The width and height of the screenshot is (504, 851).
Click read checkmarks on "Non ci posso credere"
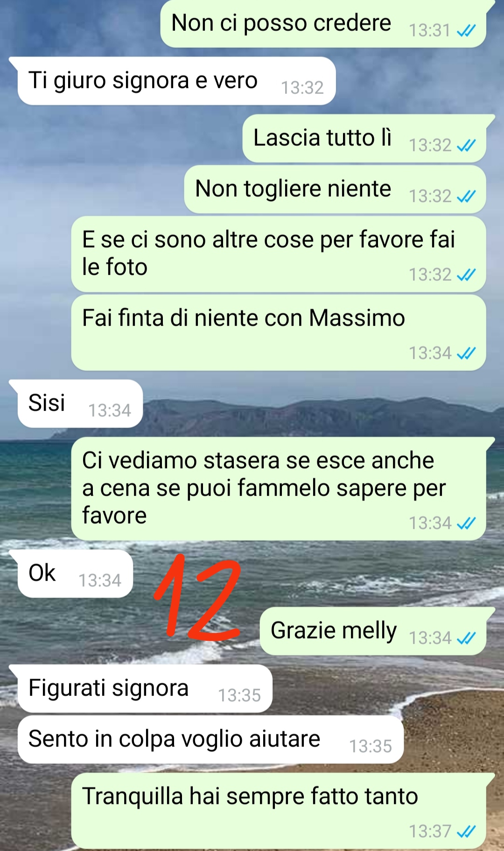pos(466,31)
